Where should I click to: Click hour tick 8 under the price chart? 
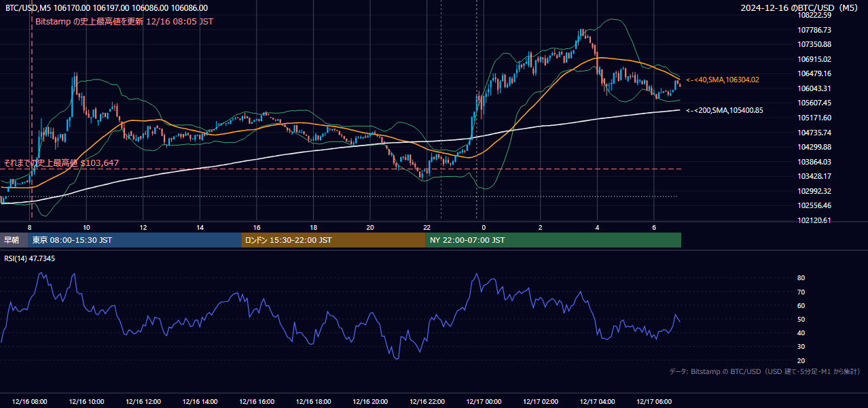30,227
